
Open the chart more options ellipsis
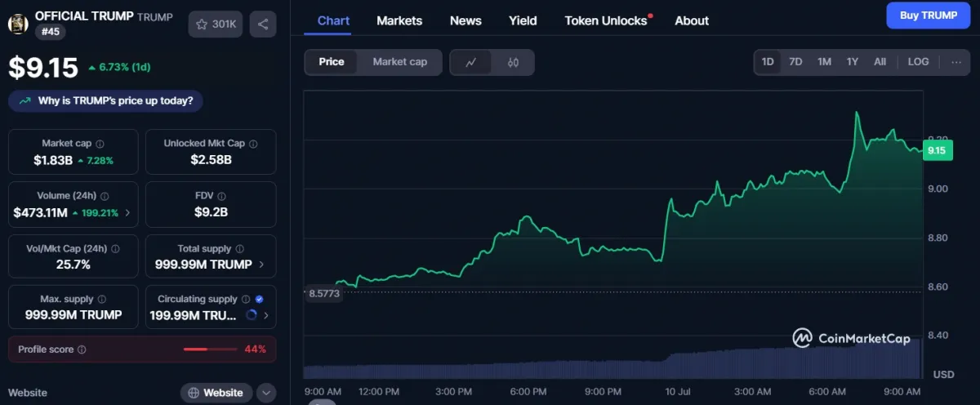click(x=956, y=62)
